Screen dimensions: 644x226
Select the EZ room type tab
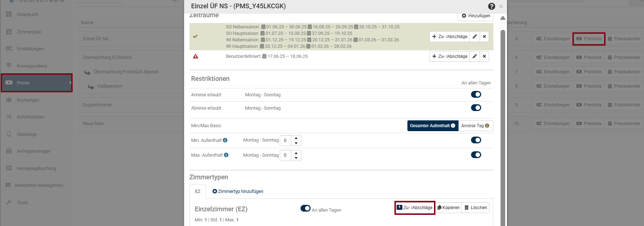coord(197,192)
